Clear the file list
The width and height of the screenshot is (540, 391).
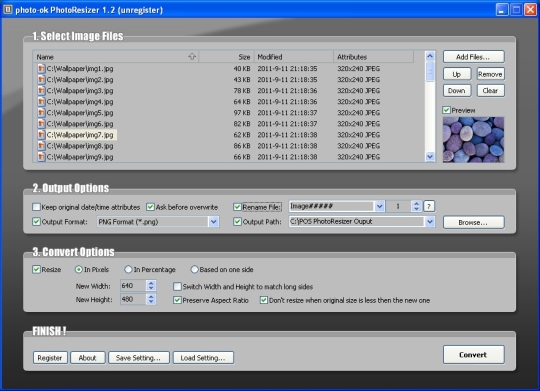490,91
